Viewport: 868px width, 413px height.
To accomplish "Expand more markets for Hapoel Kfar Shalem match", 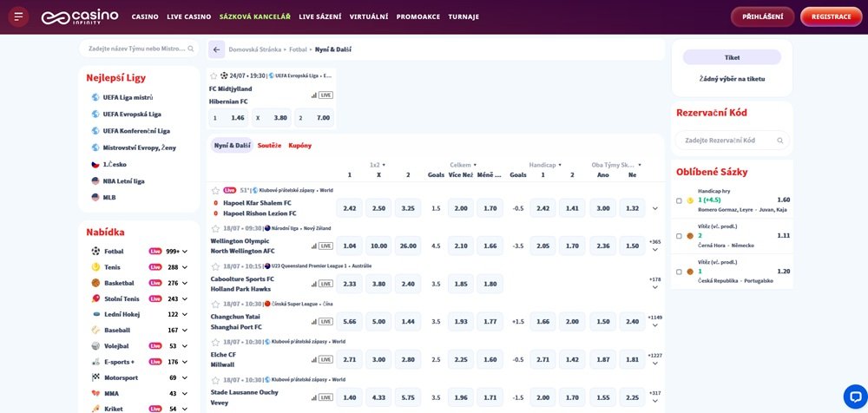I will click(654, 208).
